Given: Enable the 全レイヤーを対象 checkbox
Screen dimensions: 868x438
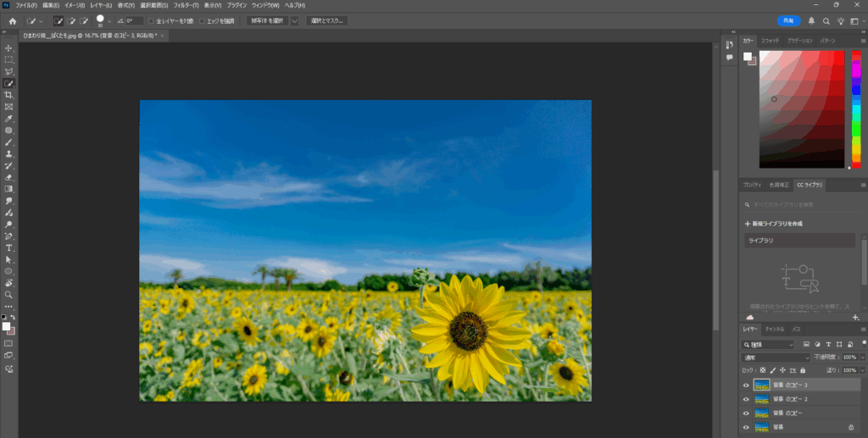Looking at the screenshot, I should pyautogui.click(x=151, y=20).
